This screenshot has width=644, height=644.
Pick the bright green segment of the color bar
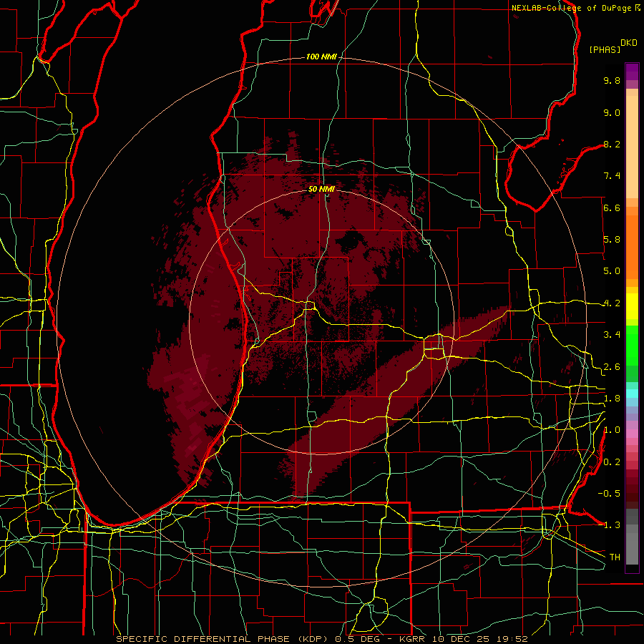coord(632,347)
